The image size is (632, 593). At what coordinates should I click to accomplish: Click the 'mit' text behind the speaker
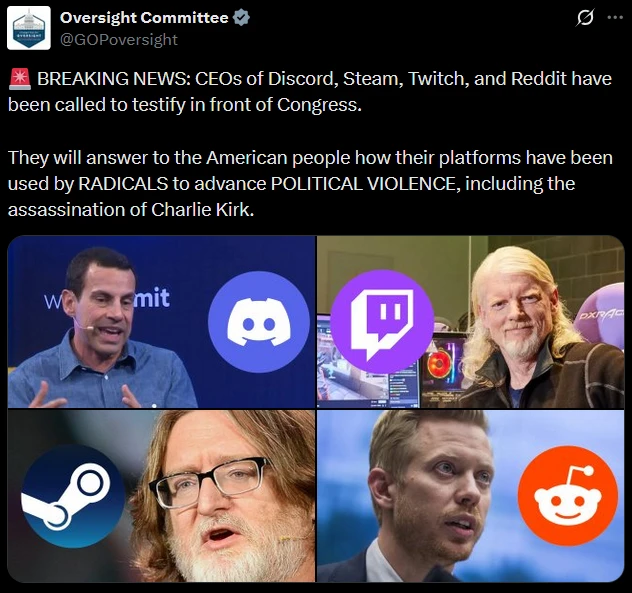pos(152,298)
